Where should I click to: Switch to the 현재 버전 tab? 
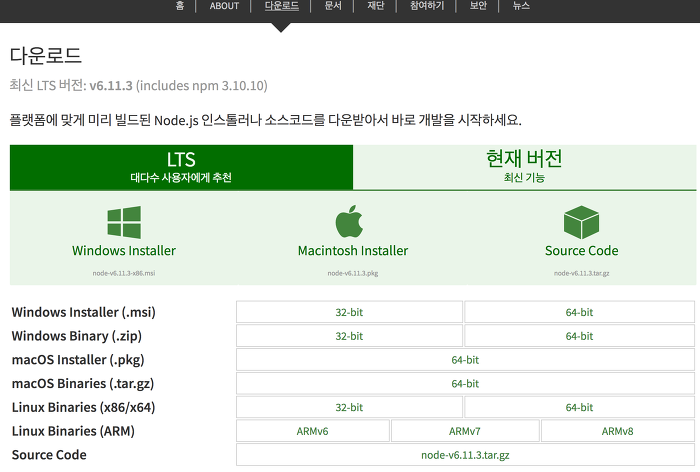coord(525,167)
